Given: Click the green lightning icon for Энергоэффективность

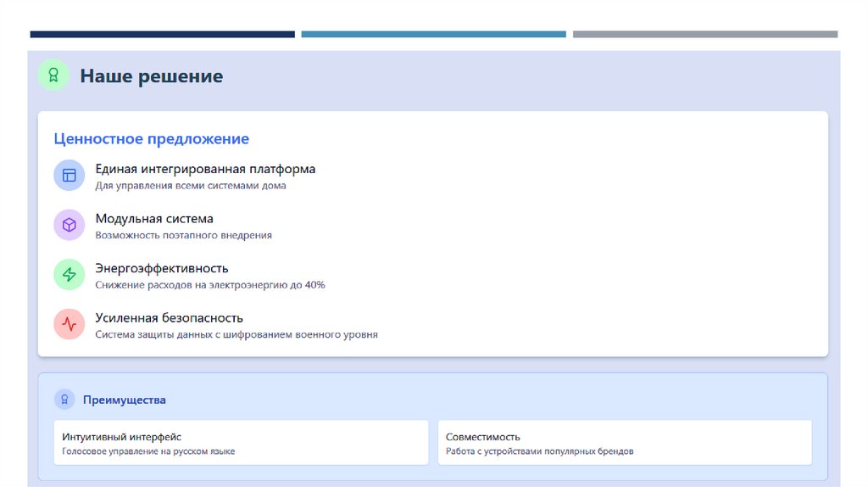Looking at the screenshot, I should coord(70,274).
